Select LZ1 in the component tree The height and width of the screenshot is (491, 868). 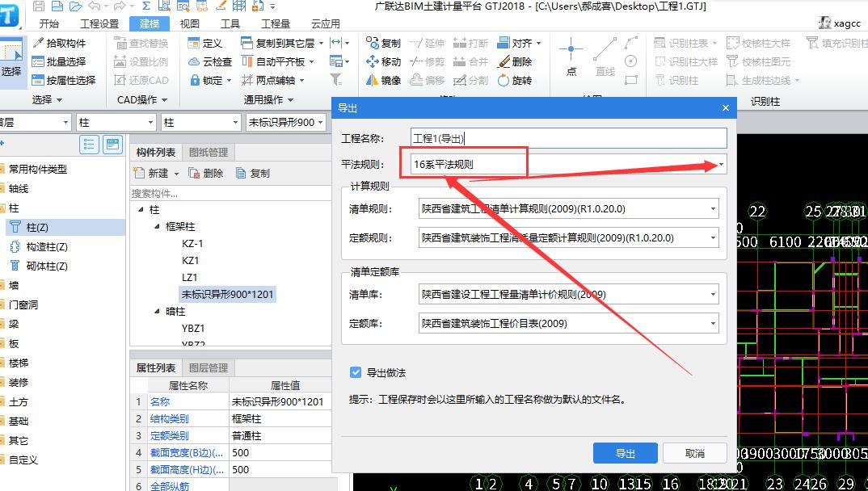[189, 277]
